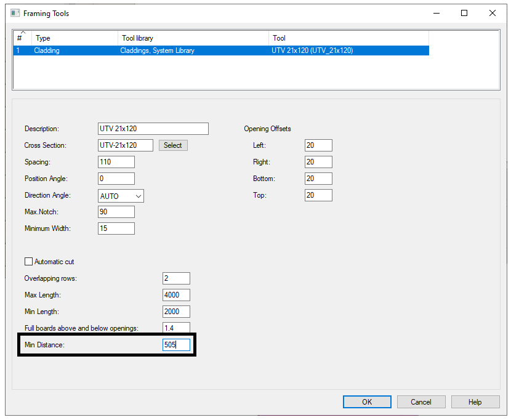Open the Direction Angle dropdown

(x=121, y=196)
